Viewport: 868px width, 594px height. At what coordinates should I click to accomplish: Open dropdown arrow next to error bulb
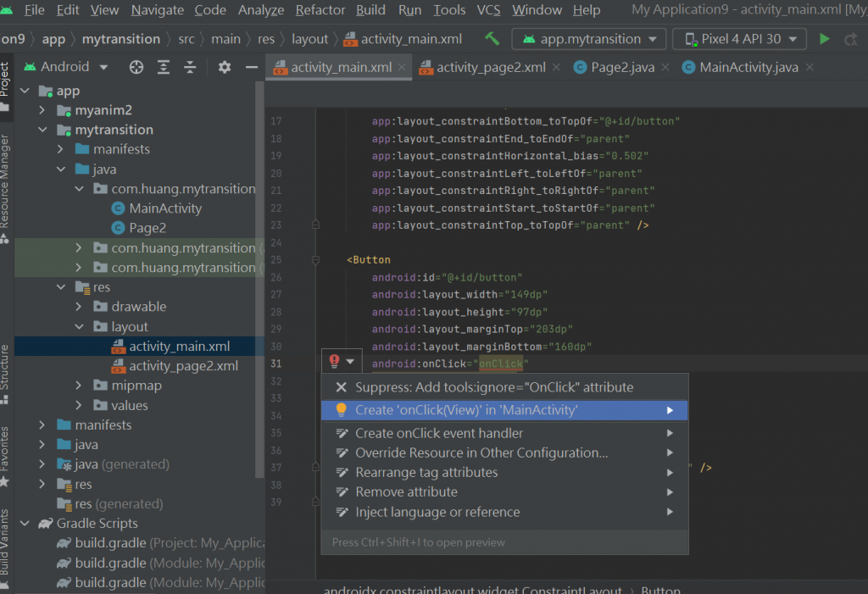click(x=350, y=362)
